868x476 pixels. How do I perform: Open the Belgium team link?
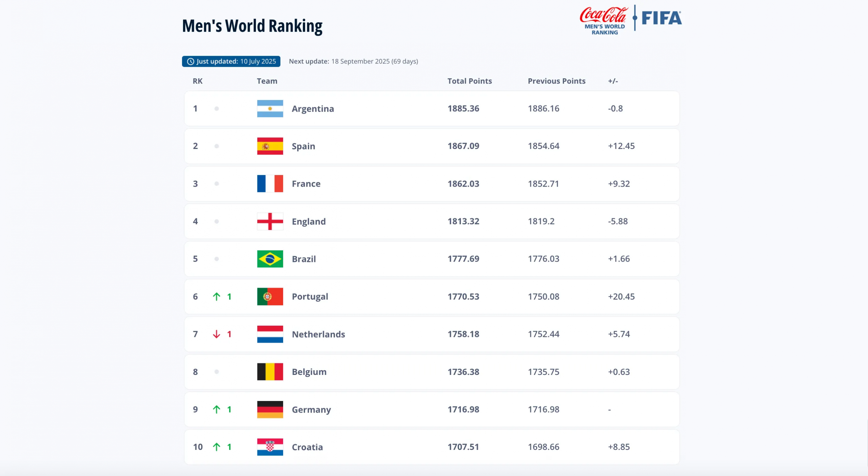(309, 372)
